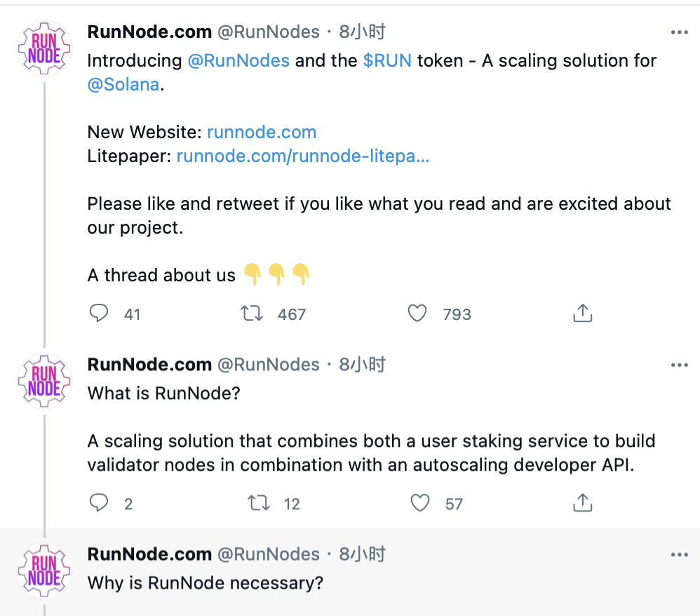Open the runnode.com website link
This screenshot has width=700, height=616.
click(262, 132)
